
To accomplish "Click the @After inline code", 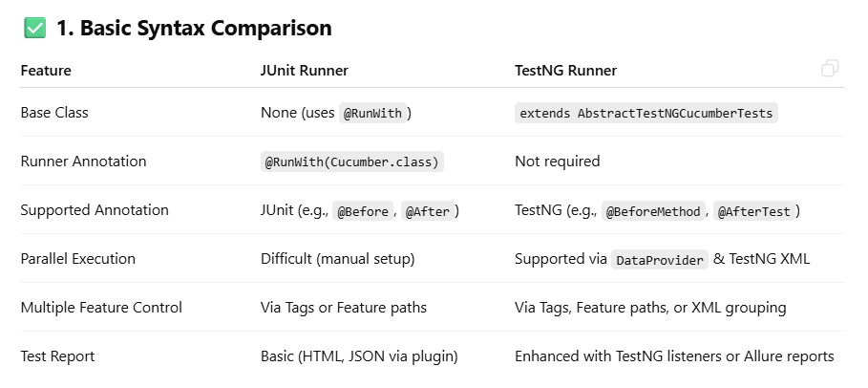I will (x=427, y=211).
